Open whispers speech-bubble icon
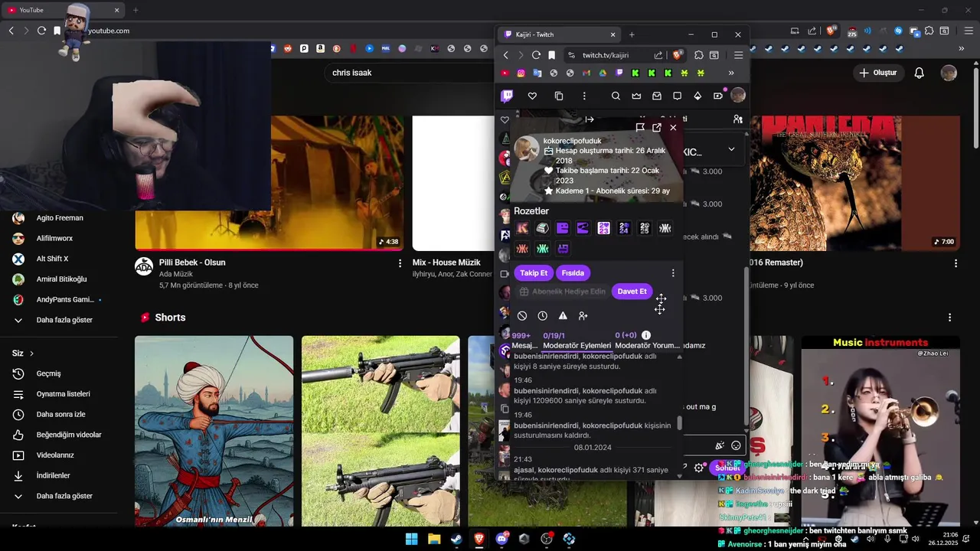980x551 pixels. (x=677, y=96)
